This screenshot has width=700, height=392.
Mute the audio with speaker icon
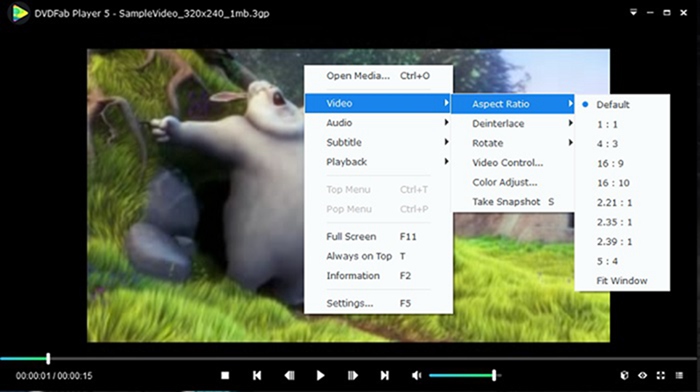click(416, 375)
